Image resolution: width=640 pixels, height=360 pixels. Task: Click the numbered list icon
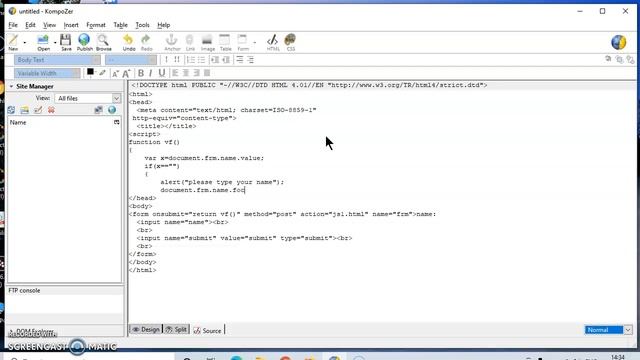191,60
